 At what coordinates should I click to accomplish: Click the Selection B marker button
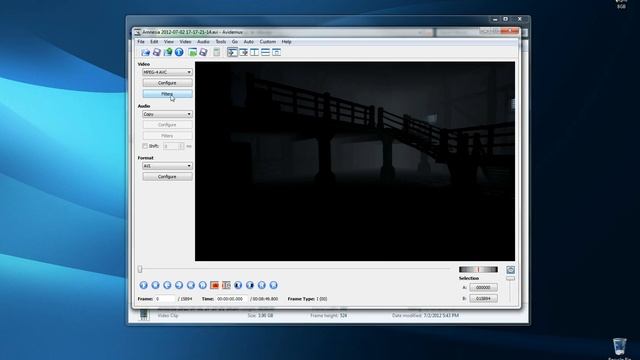tap(483, 298)
